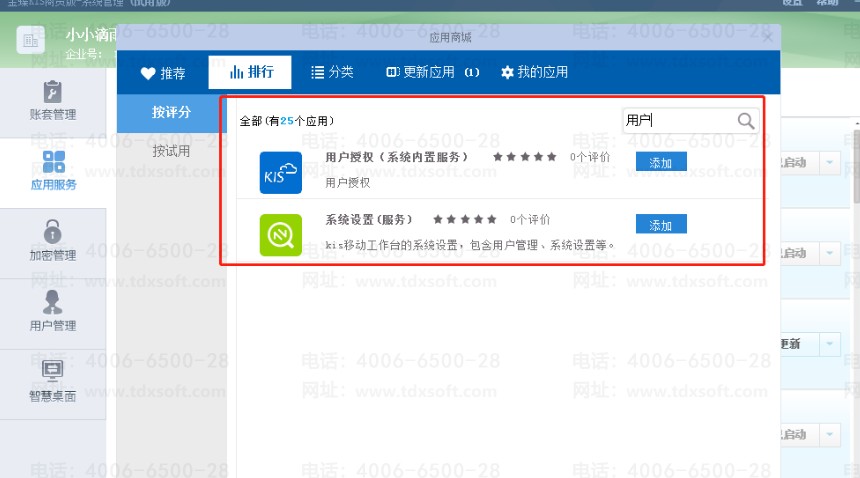
Task: Click the 全部(有25个应用) count label
Action: point(286,121)
